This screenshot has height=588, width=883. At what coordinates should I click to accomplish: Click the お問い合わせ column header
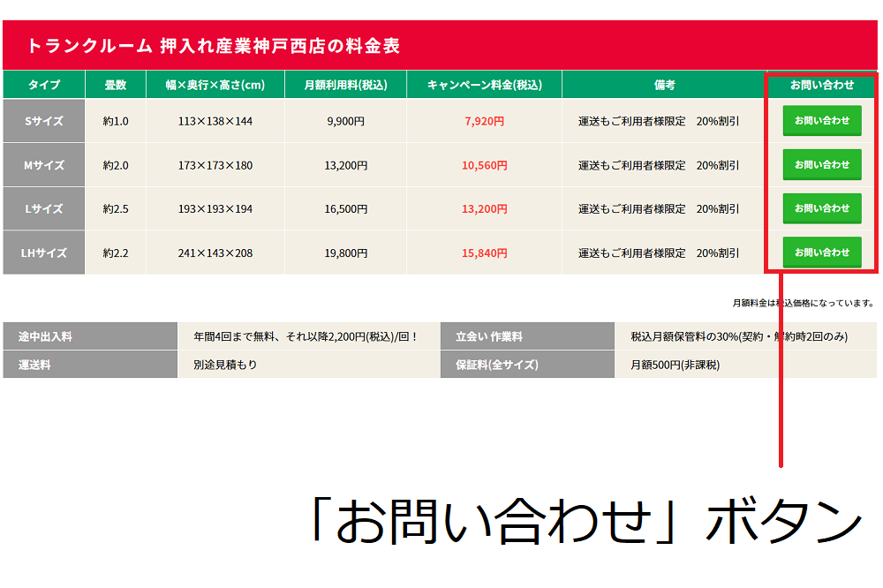coord(821,85)
